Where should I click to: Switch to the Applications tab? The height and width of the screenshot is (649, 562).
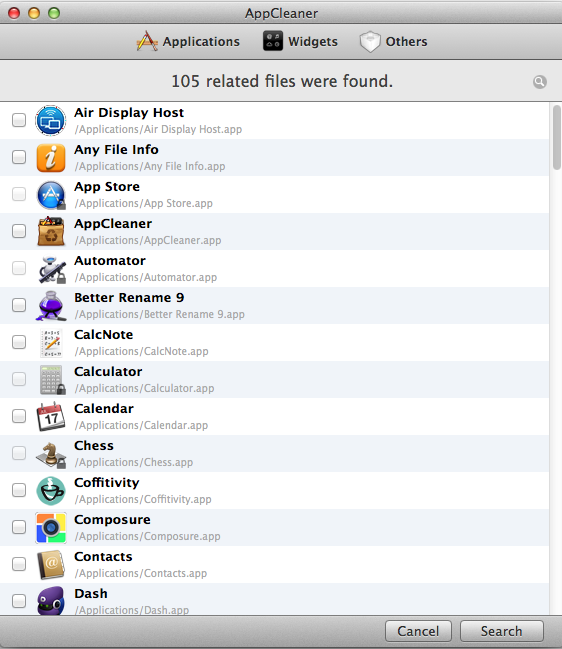point(188,41)
